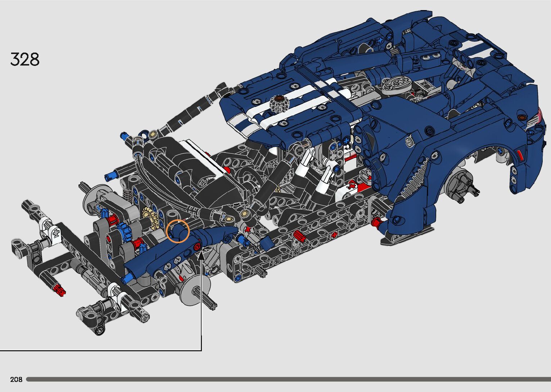This screenshot has width=551, height=392.
Task: Click inside the orange highlight circle
Action: click(x=178, y=231)
